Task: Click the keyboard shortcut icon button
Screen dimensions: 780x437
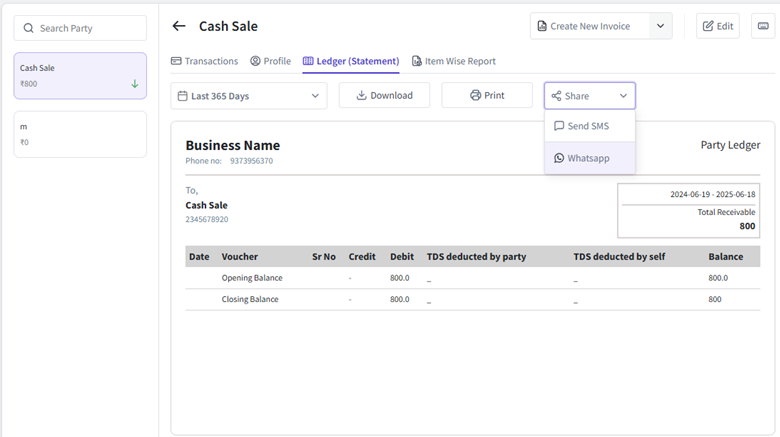Action: click(763, 26)
